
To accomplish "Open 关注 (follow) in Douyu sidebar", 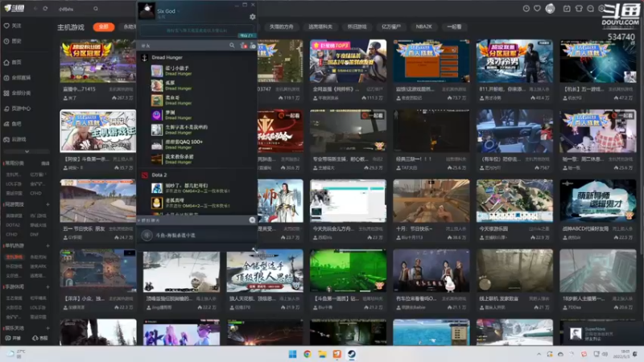I will coord(12,26).
